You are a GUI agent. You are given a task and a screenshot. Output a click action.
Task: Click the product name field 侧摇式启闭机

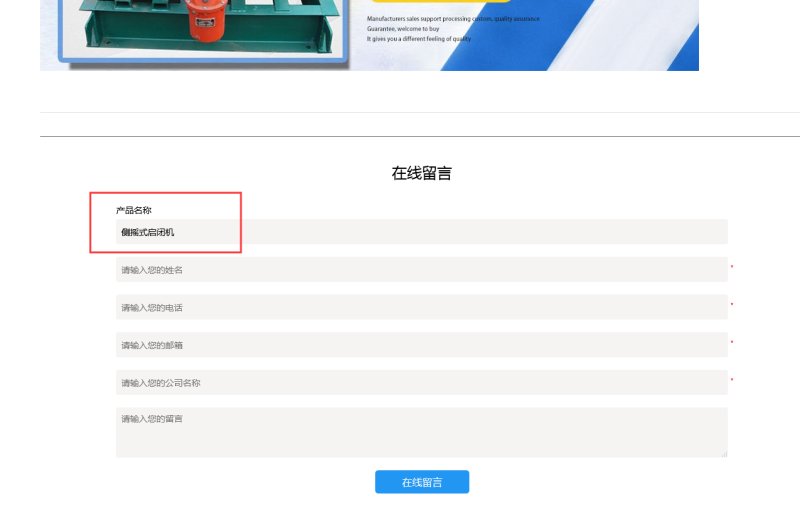coord(421,232)
